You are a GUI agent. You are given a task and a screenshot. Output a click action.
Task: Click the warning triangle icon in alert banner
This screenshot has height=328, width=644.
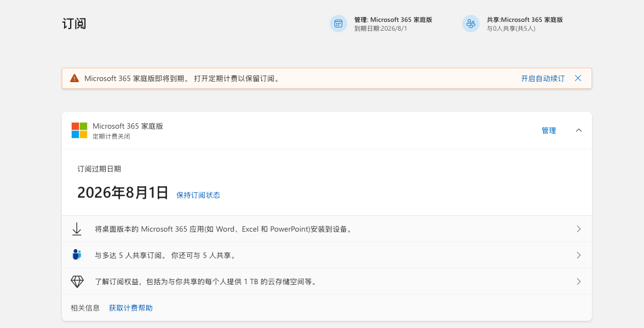coord(74,78)
